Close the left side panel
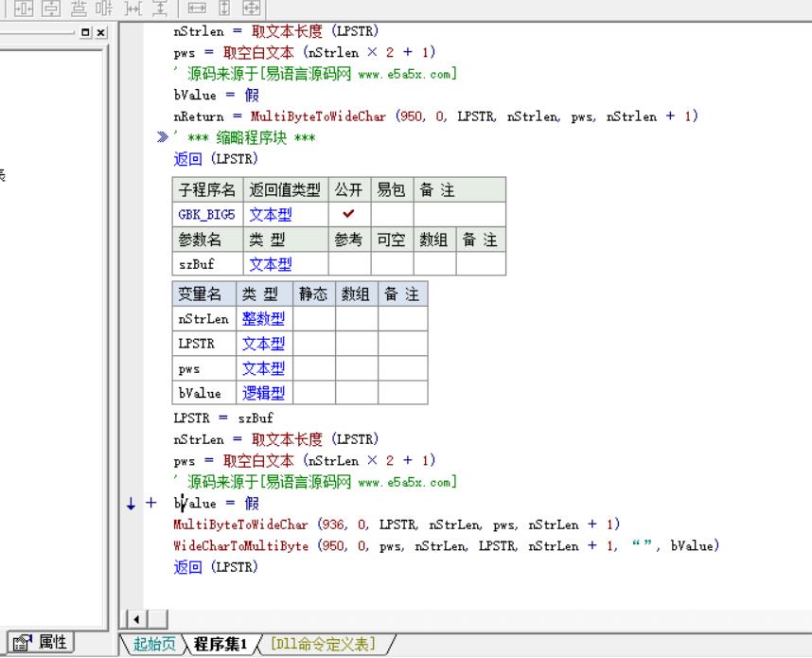The height and width of the screenshot is (658, 812). tap(101, 32)
